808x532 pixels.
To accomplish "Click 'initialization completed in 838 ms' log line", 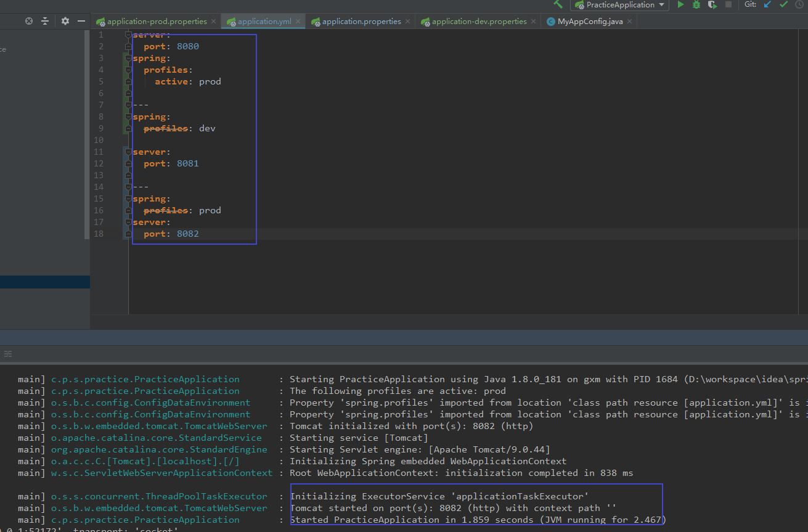I will [x=461, y=473].
